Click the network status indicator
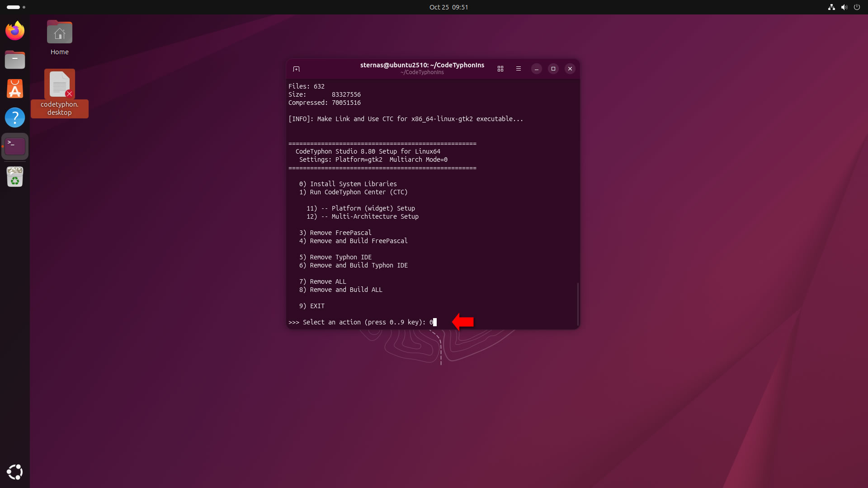Image resolution: width=868 pixels, height=488 pixels. pyautogui.click(x=831, y=7)
